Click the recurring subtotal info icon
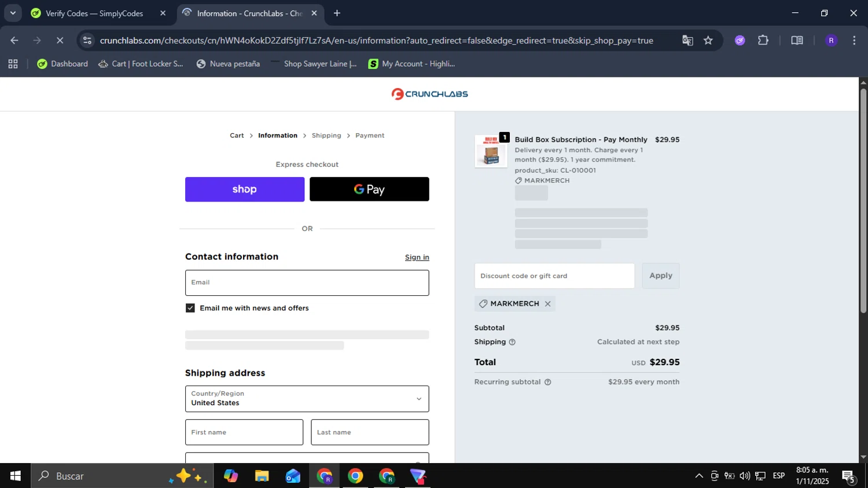 (548, 382)
